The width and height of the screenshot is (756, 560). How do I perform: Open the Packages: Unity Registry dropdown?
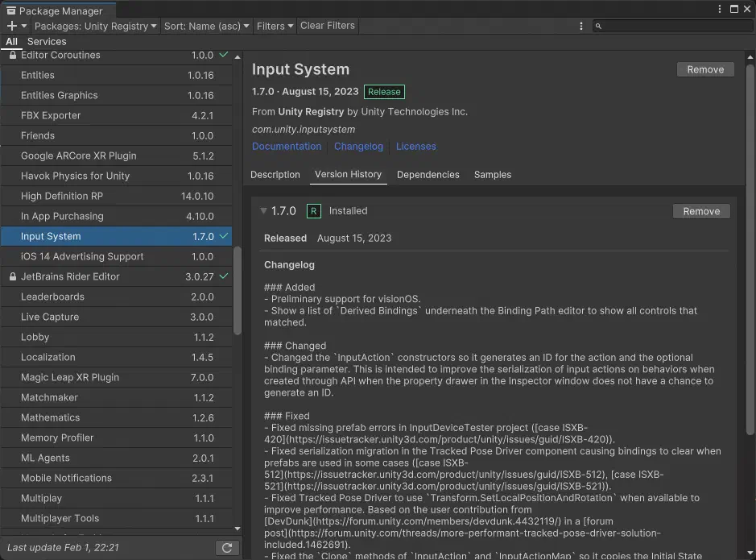coord(95,26)
